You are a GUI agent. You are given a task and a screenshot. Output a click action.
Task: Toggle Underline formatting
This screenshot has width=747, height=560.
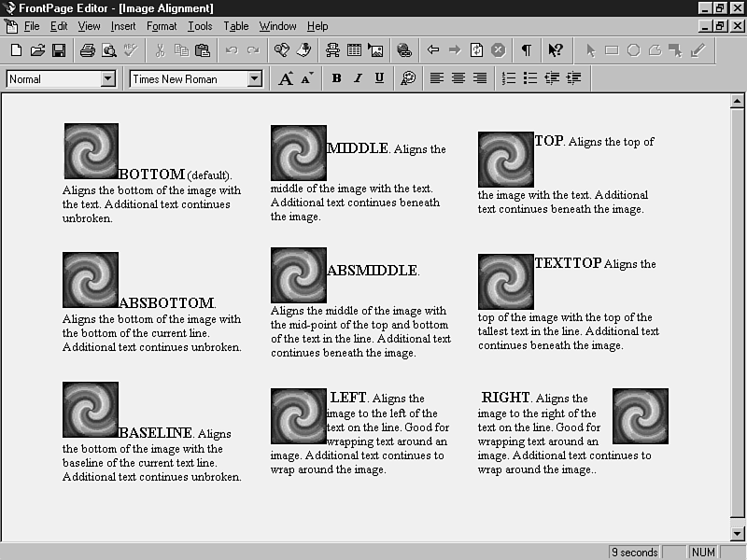point(379,78)
